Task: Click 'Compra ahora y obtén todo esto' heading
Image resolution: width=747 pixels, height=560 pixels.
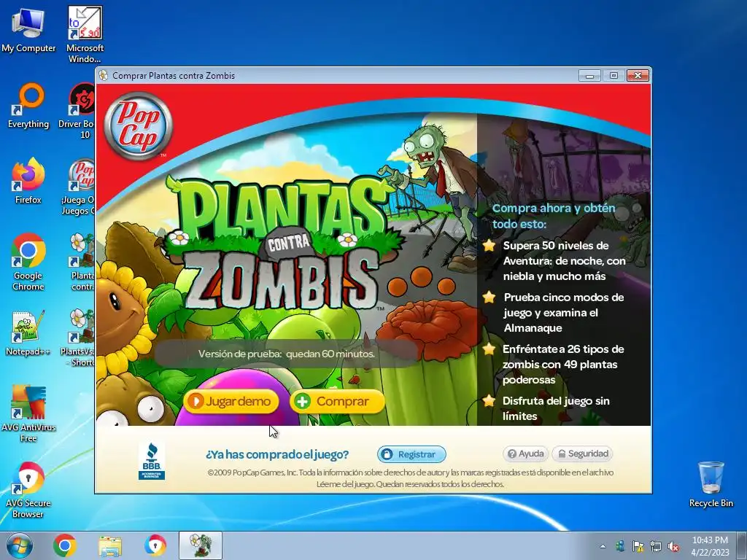Action: (x=554, y=216)
